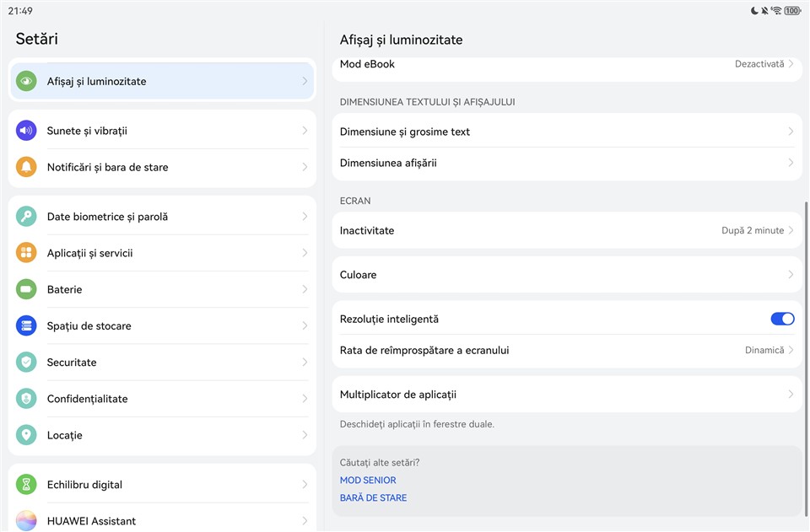Click the Securitate shield icon

26,362
